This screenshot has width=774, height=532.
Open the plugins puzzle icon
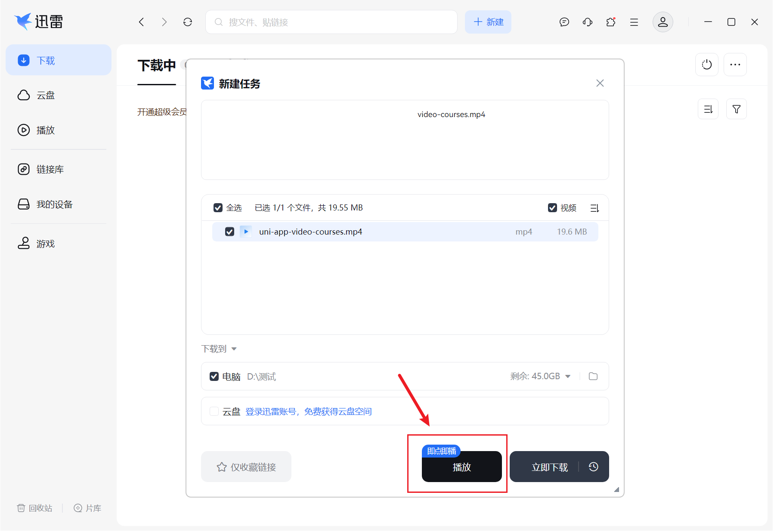[611, 22]
